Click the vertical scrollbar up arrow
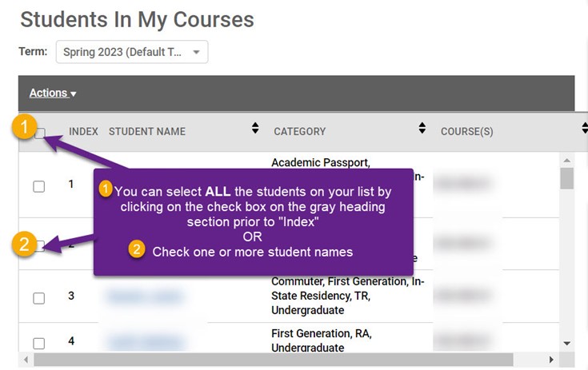The image size is (588, 370). [x=567, y=161]
